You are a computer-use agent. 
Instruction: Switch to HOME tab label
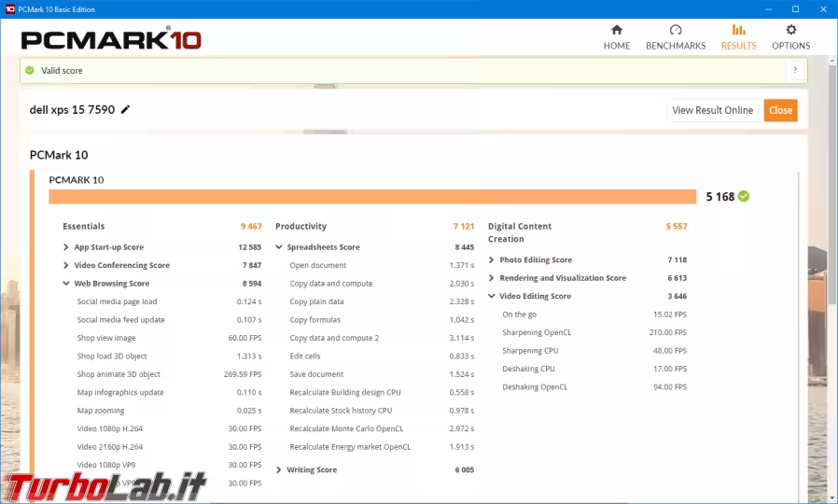pos(617,46)
